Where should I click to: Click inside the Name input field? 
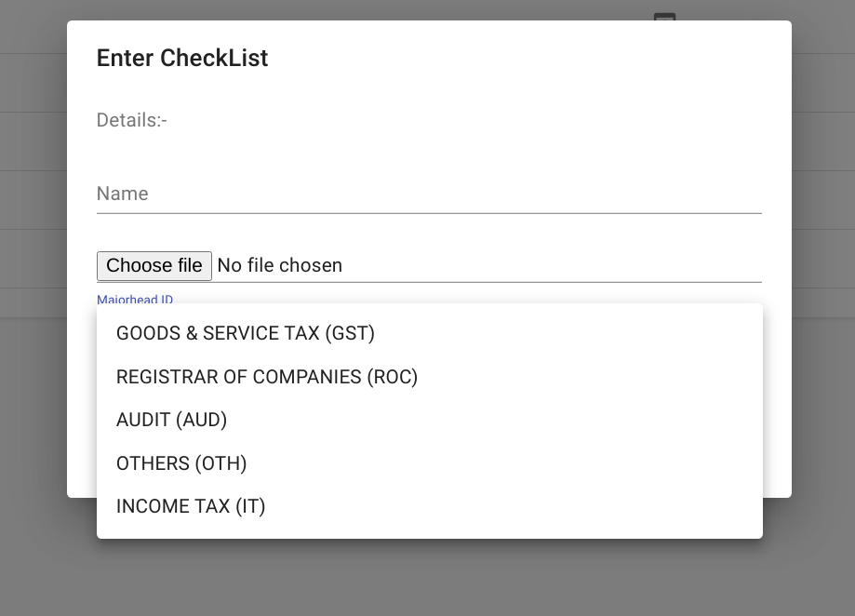coord(372,195)
